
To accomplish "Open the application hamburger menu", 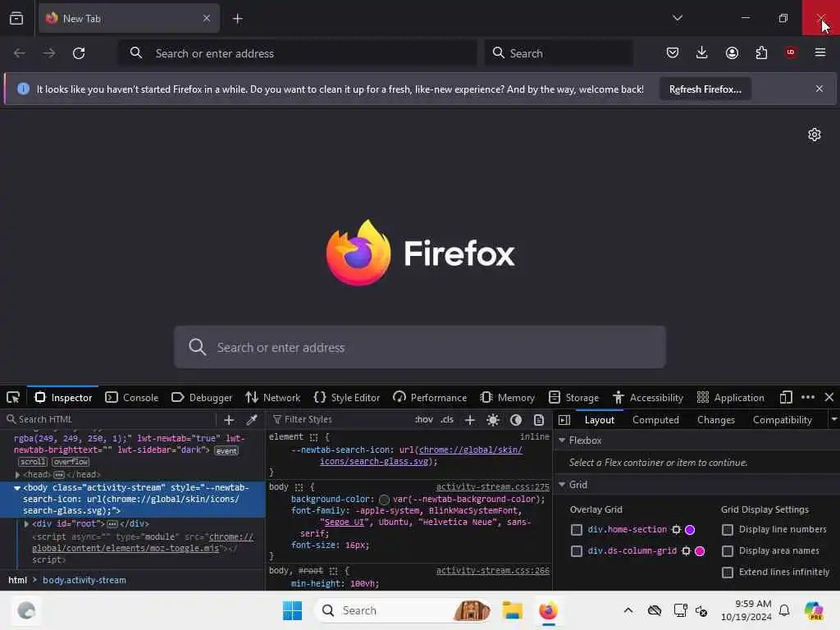I will (x=819, y=52).
